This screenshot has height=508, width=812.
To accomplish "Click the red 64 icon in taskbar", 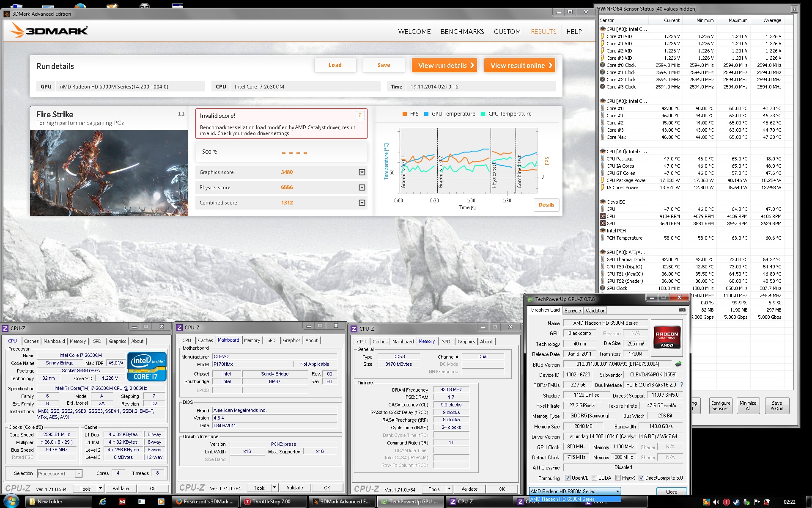I will 122,502.
